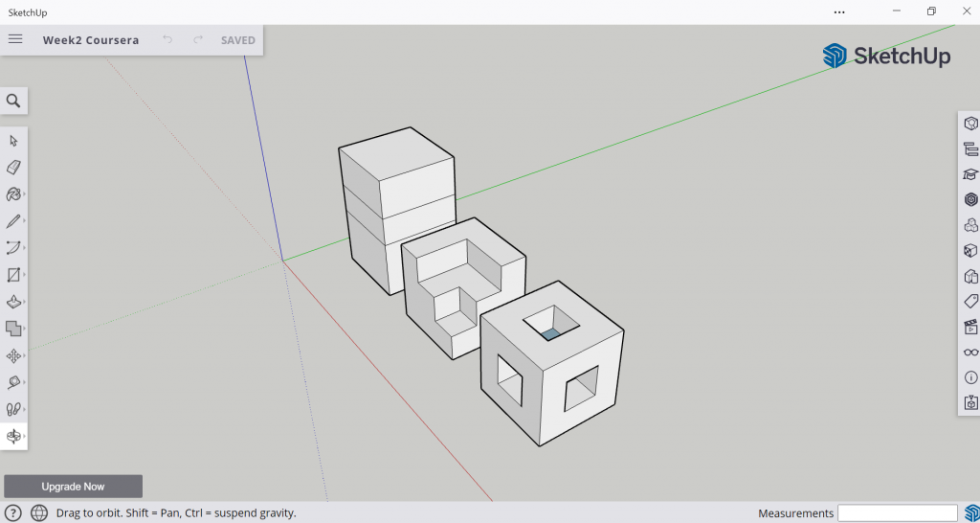
Task: Activate the Walk footprints tool
Action: (x=13, y=409)
